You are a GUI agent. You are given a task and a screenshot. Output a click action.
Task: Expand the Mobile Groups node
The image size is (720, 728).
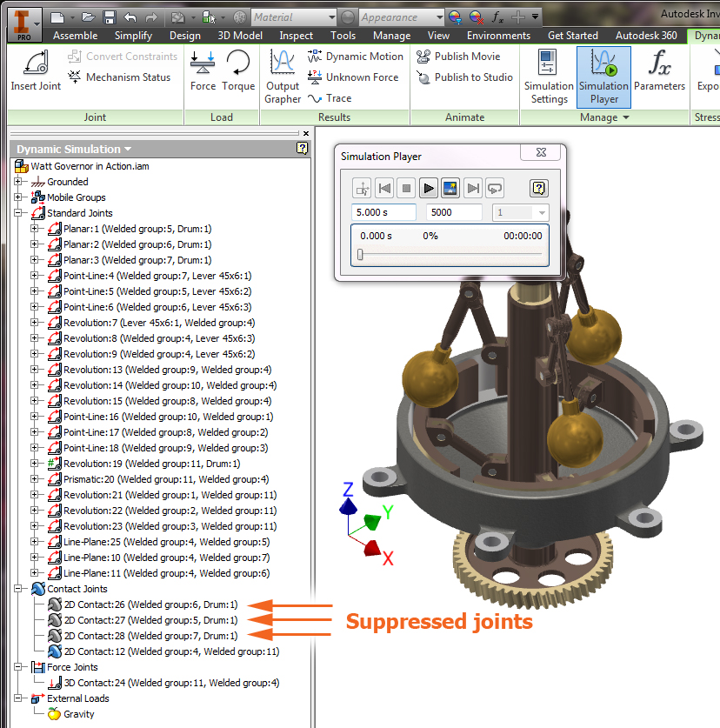click(18, 197)
